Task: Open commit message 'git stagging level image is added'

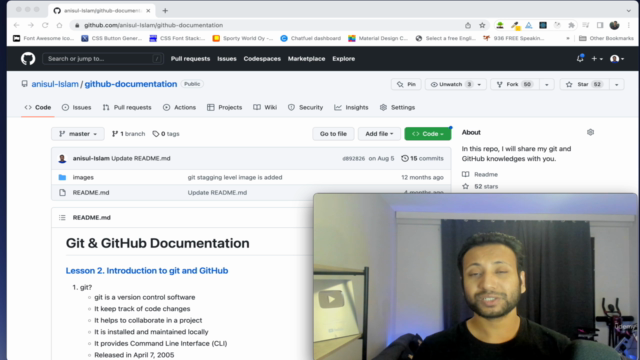Action: [x=235, y=178]
